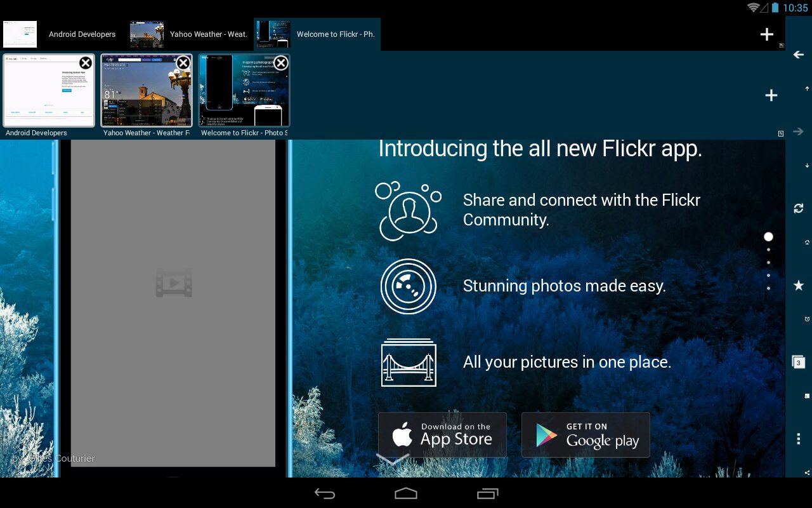Image resolution: width=812 pixels, height=508 pixels.
Task: Tap the forward arrow in the sidebar
Action: pyautogui.click(x=799, y=131)
